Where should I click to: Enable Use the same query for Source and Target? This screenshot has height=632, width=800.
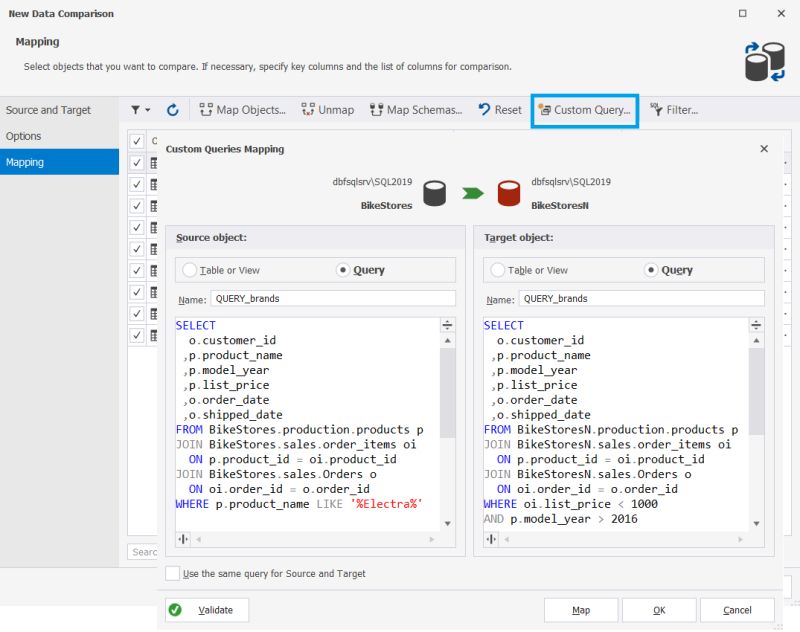(x=173, y=573)
